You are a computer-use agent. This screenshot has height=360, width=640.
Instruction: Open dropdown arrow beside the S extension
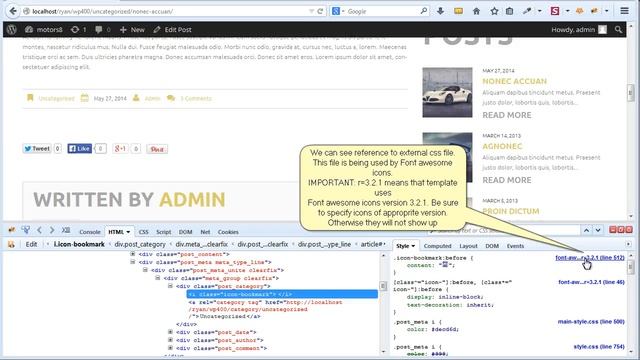click(x=567, y=11)
